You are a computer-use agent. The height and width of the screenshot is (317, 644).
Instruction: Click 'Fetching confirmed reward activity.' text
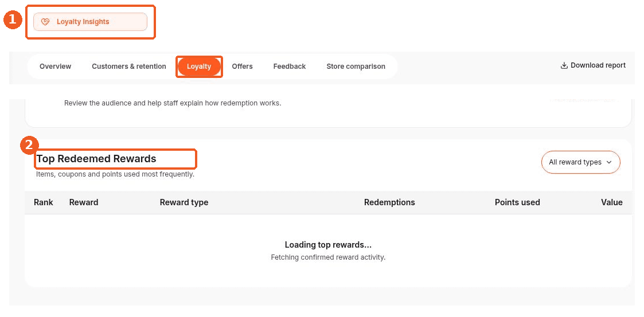[x=328, y=257]
